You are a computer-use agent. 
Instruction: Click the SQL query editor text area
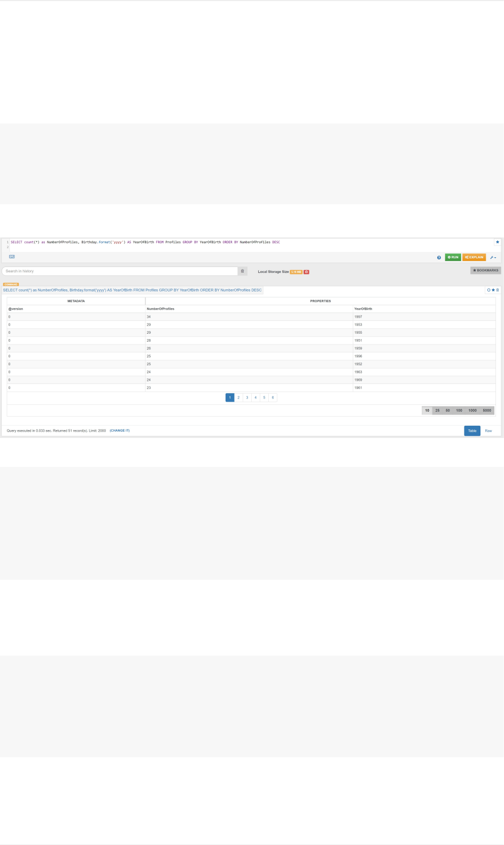pos(251,244)
